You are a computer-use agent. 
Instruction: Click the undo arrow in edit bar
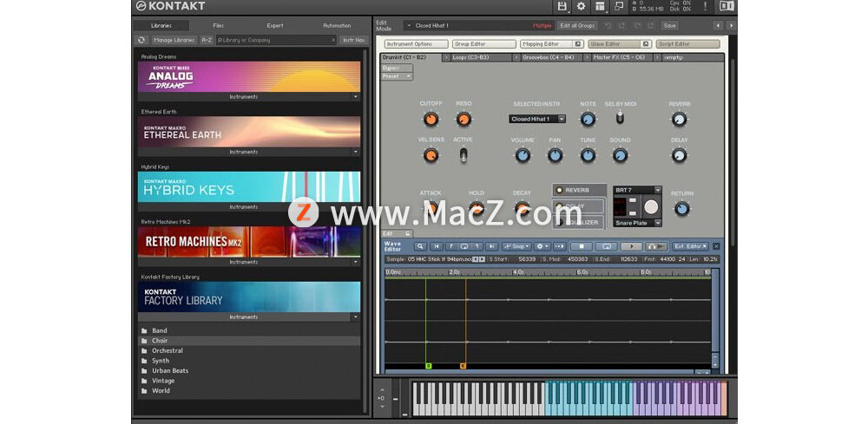(608, 25)
